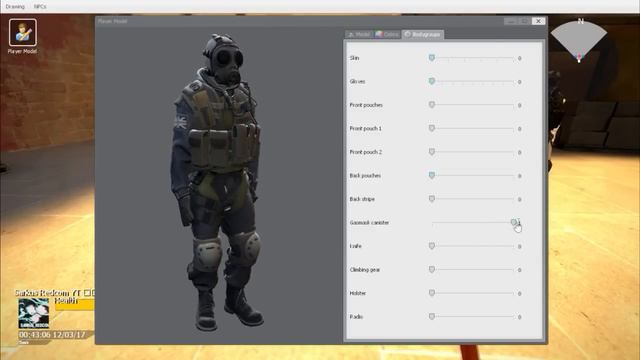The height and width of the screenshot is (360, 640).
Task: Click the Radio value field
Action: point(520,317)
